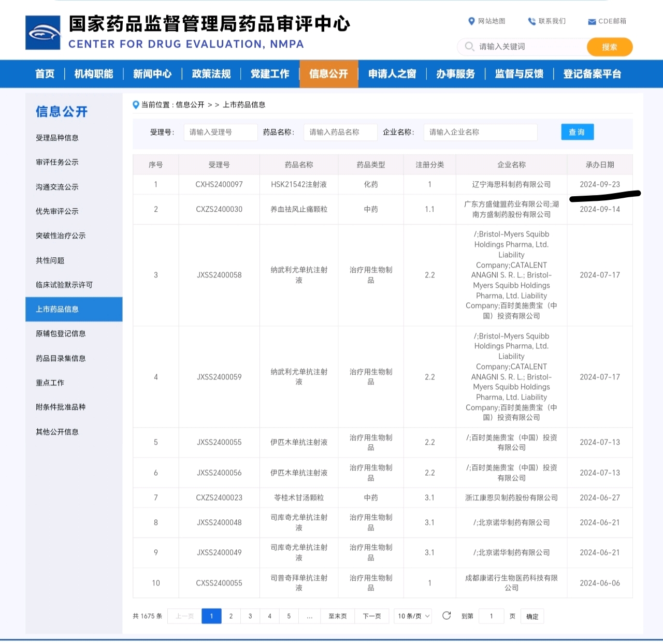Click acceptance number CXSS2400055
Image resolution: width=663 pixels, height=644 pixels.
(x=219, y=583)
